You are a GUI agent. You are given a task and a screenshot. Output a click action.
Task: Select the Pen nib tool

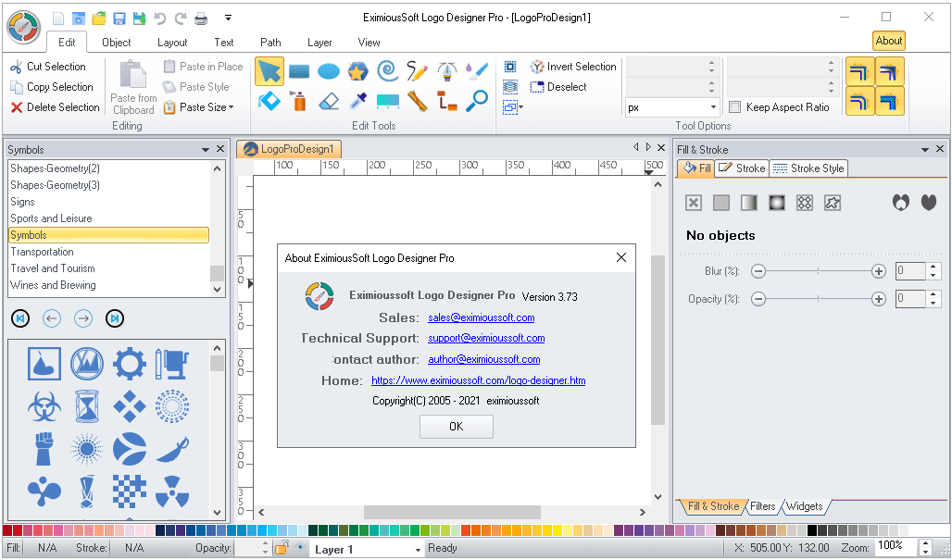[x=447, y=71]
